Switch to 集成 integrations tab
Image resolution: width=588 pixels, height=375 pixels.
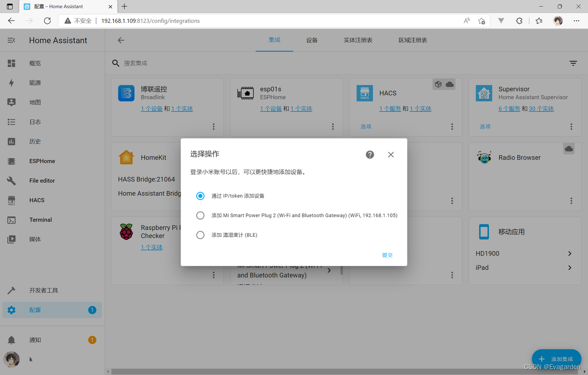coord(274,40)
